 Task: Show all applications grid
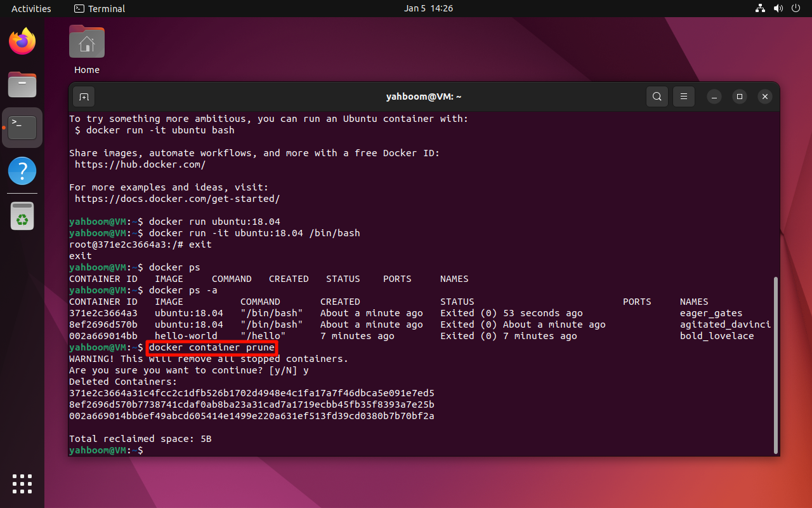(x=22, y=484)
